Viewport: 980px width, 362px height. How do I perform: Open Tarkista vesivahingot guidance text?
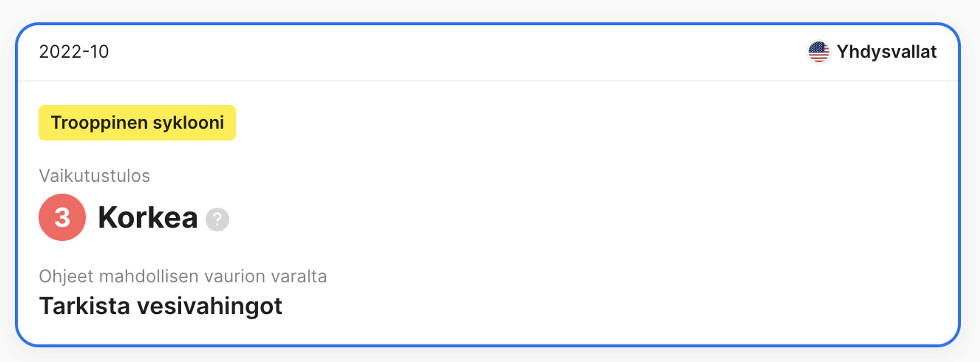click(x=161, y=306)
